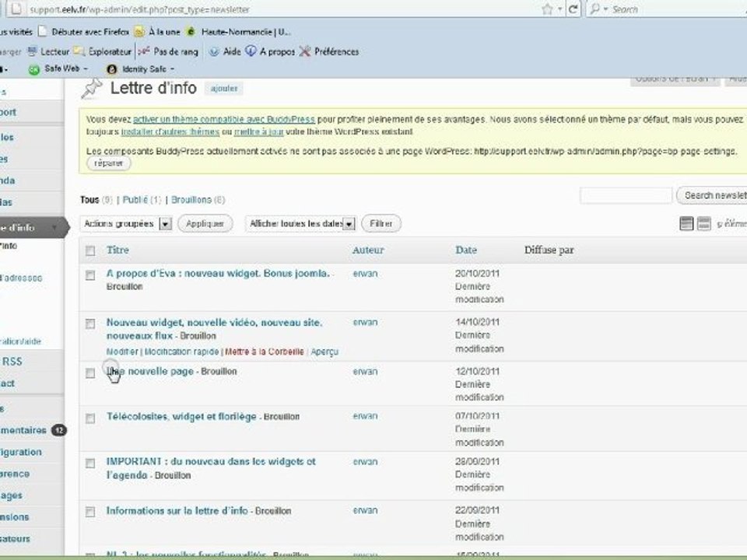Click the Identity Safe icon
747x560 pixels.
click(111, 69)
